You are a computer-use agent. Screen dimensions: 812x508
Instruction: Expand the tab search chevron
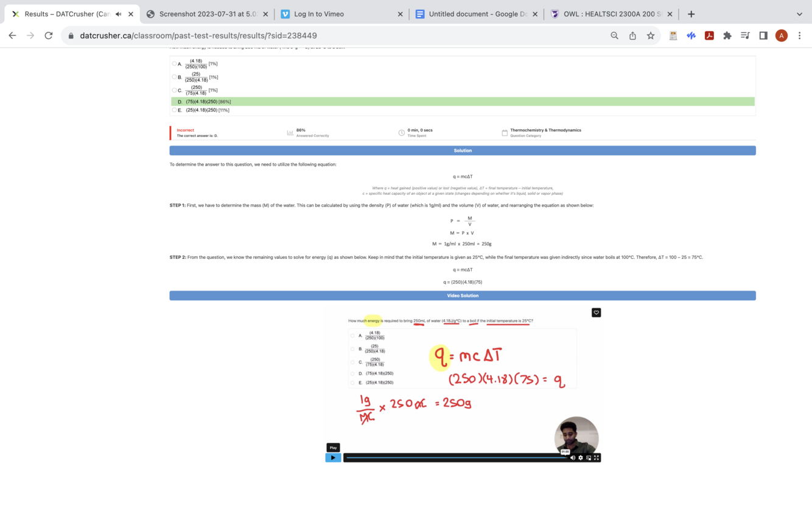pos(799,14)
